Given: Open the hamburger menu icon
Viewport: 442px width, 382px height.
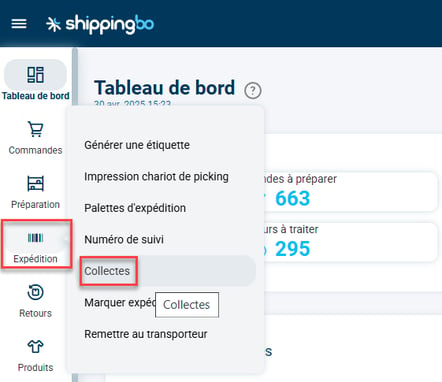Looking at the screenshot, I should coord(19,24).
